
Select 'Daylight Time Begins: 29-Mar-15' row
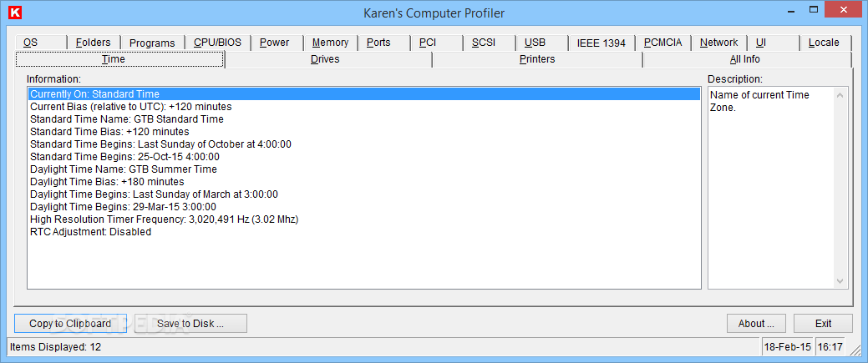[364, 207]
